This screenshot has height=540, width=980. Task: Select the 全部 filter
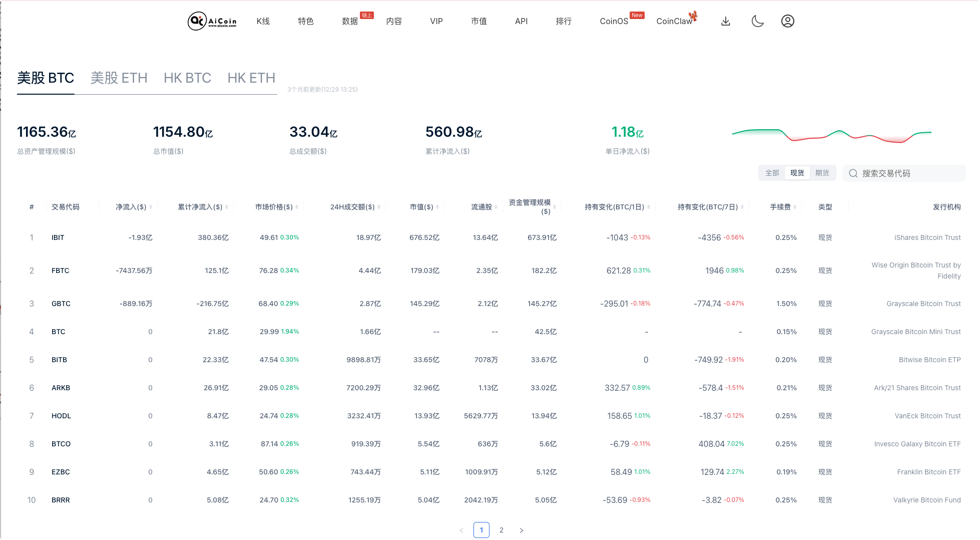click(x=772, y=172)
